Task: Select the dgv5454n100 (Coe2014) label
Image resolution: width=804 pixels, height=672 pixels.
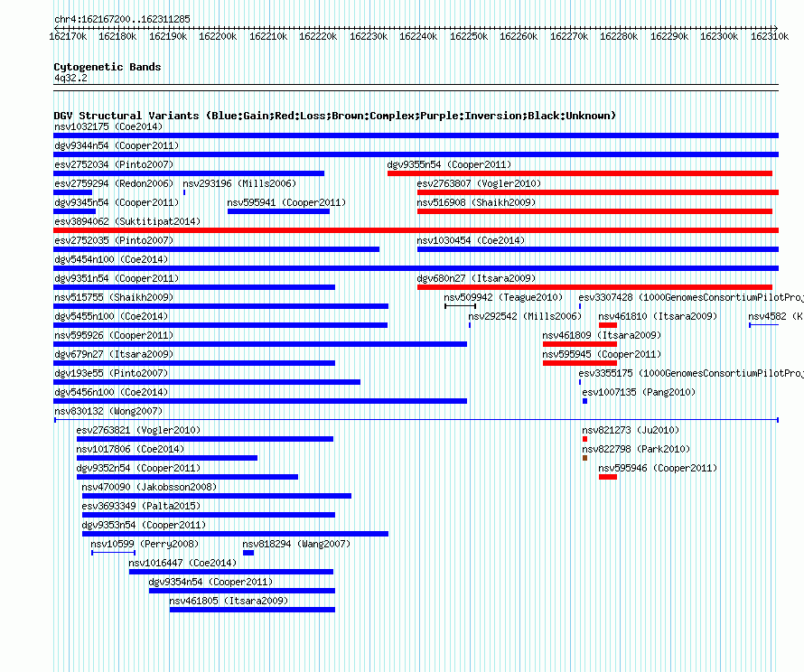Action: click(111, 259)
